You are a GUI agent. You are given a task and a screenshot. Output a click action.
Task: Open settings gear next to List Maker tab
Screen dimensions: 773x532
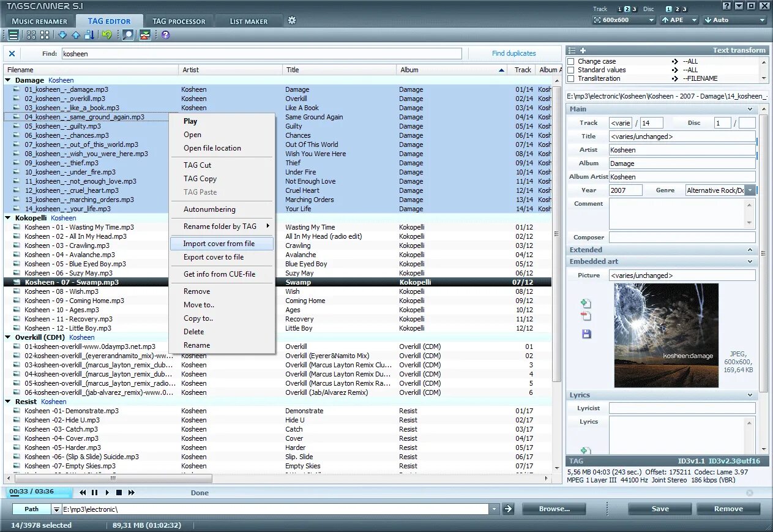pos(292,20)
